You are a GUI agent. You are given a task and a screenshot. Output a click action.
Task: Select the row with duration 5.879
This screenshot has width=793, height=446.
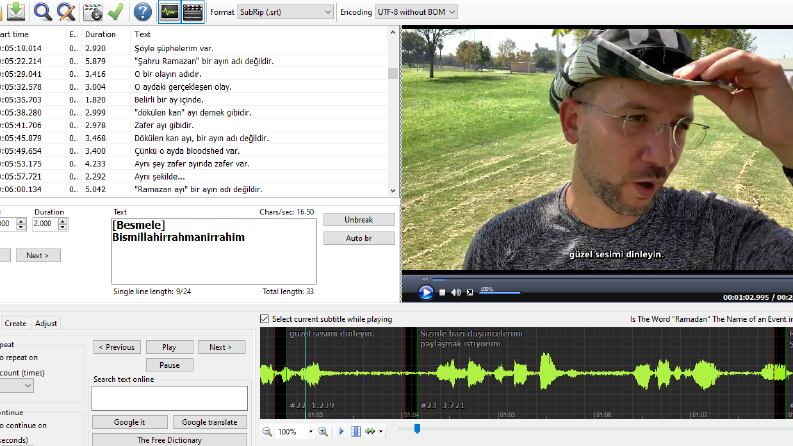[x=195, y=61]
